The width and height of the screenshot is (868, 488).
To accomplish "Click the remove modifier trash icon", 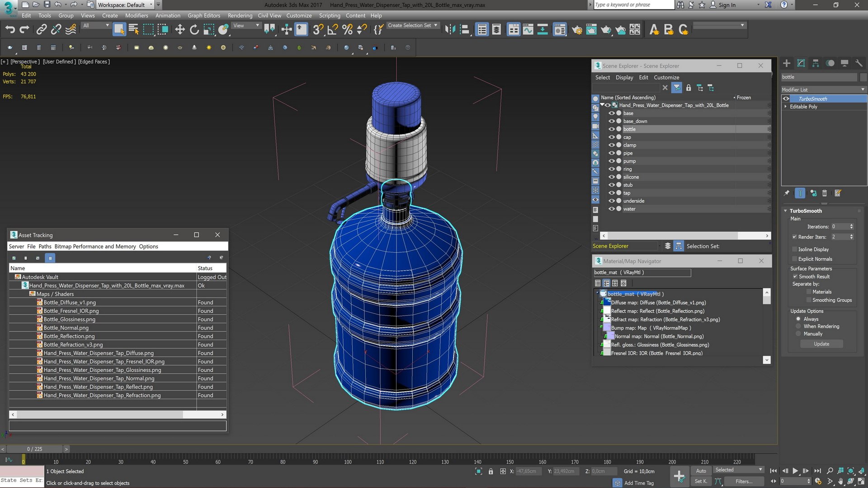I will [x=824, y=193].
